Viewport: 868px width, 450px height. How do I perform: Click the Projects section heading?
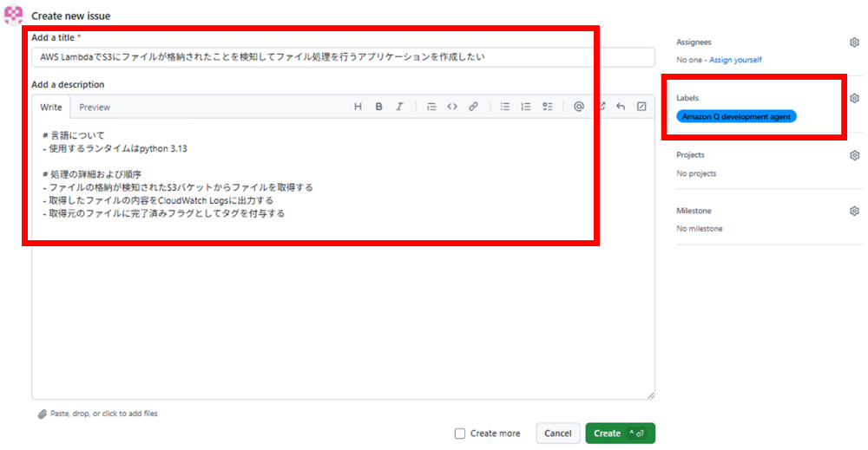tap(690, 155)
